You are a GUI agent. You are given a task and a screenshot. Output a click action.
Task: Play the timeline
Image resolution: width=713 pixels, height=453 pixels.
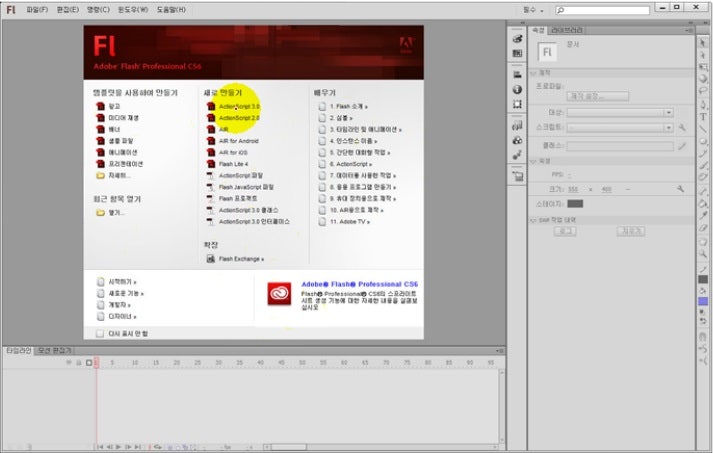click(x=119, y=447)
